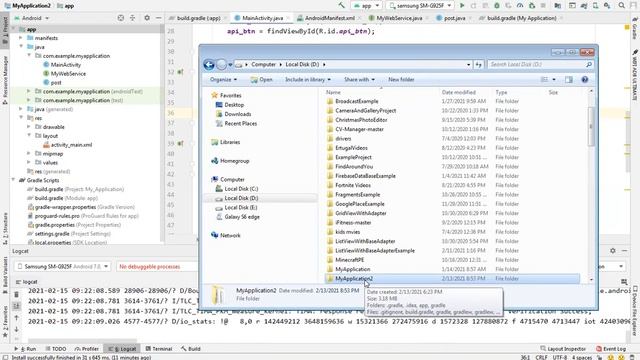Open Layout Inspector button
This screenshot has width=640, height=360.
(x=562, y=349)
